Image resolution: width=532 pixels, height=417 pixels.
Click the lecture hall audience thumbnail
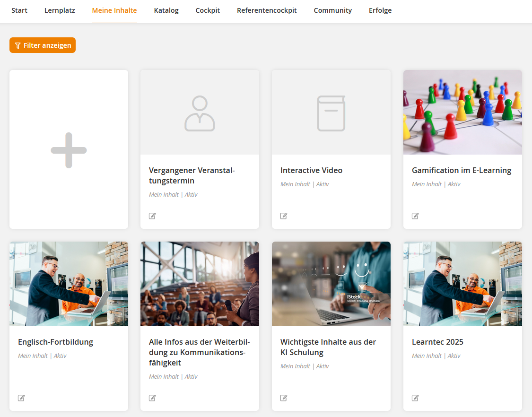[x=200, y=284]
